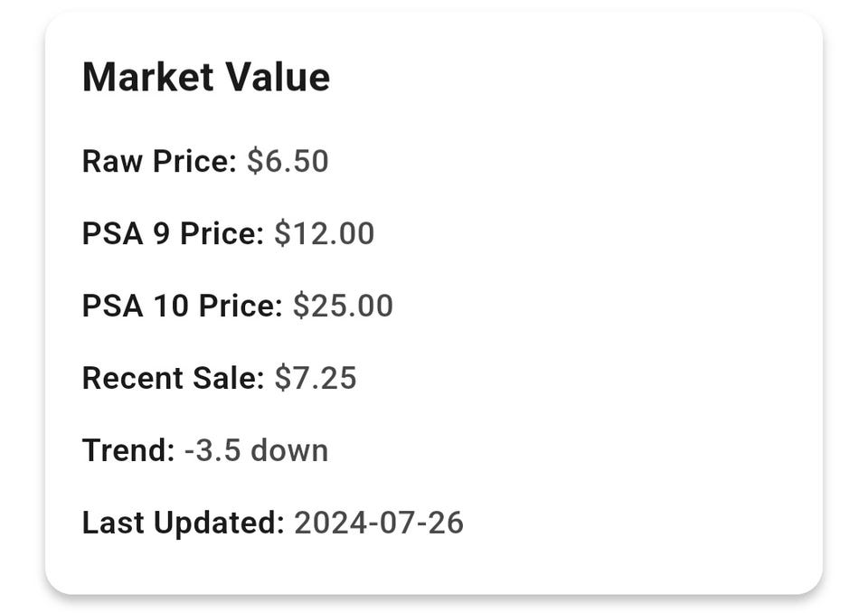Click the $12.00 price value
Image resolution: width=868 pixels, height=613 pixels.
[x=324, y=234]
